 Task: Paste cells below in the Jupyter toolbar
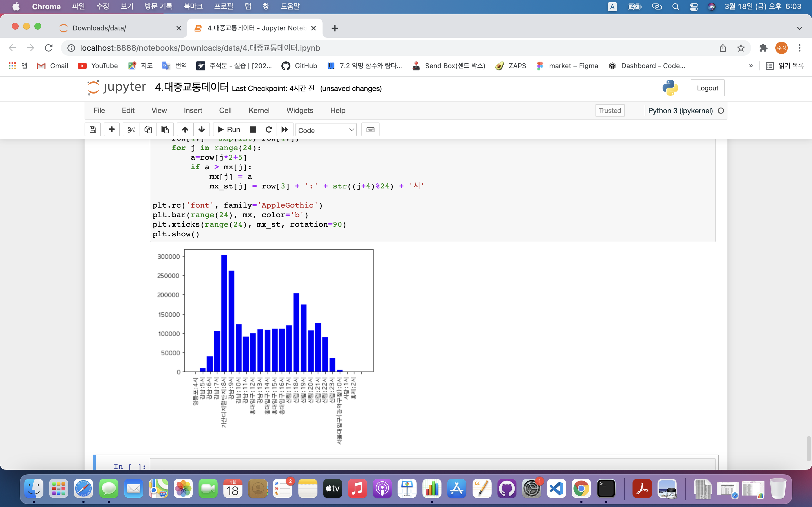click(x=165, y=130)
